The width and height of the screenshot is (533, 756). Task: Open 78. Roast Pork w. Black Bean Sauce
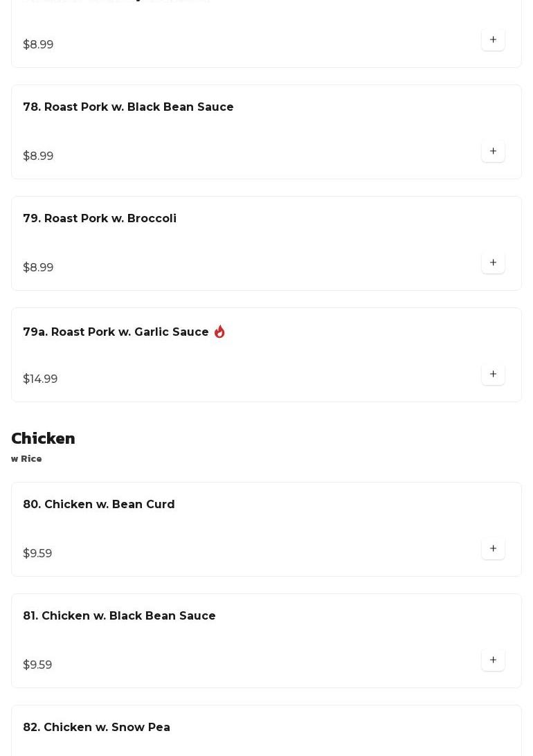pyautogui.click(x=128, y=107)
